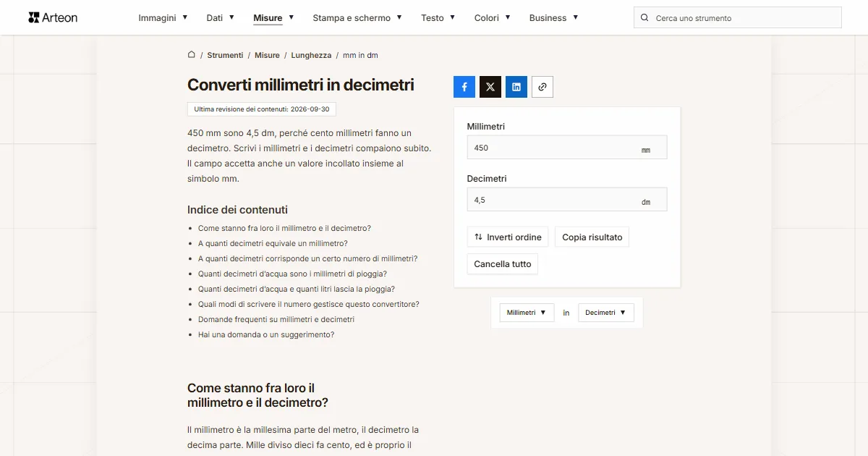Image resolution: width=868 pixels, height=456 pixels.
Task: Click the 'Indice dei contenuti' heading
Action: (237, 210)
